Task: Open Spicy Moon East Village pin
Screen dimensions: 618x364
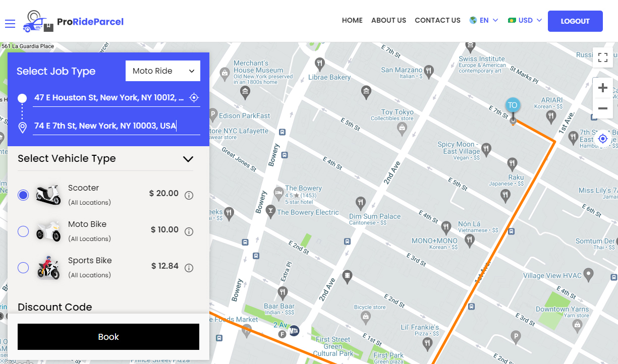Action: (486, 149)
